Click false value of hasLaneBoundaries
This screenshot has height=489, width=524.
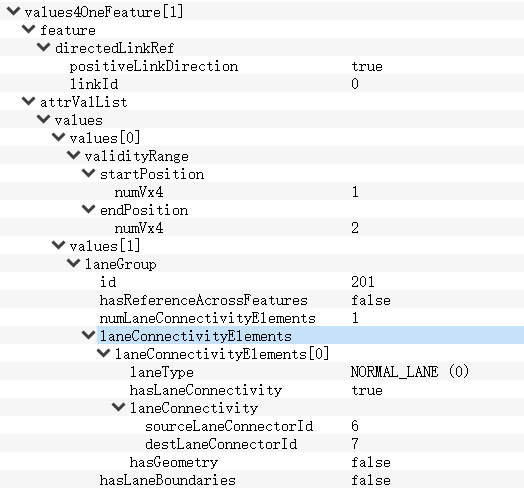point(371,480)
